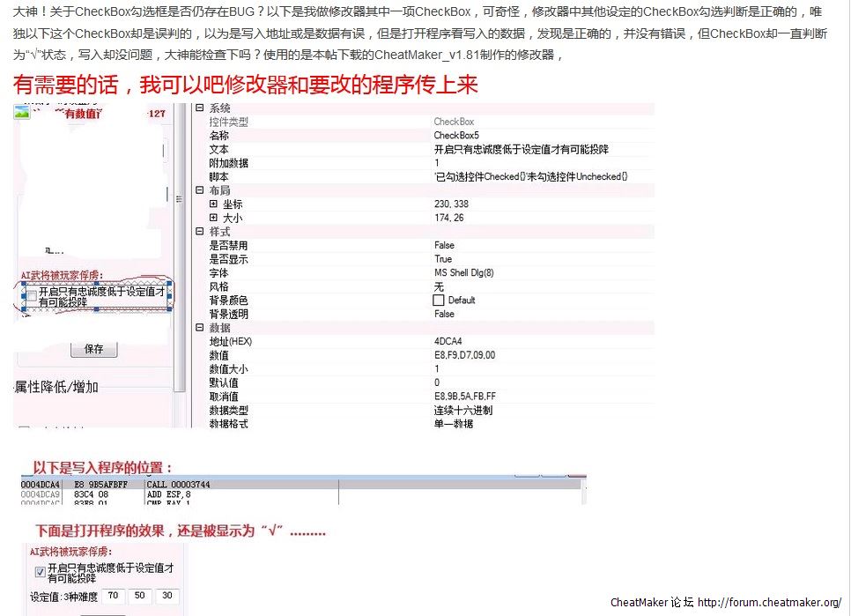Select the 地址(HEX) value 4DCA4
851x616 pixels.
pos(448,341)
